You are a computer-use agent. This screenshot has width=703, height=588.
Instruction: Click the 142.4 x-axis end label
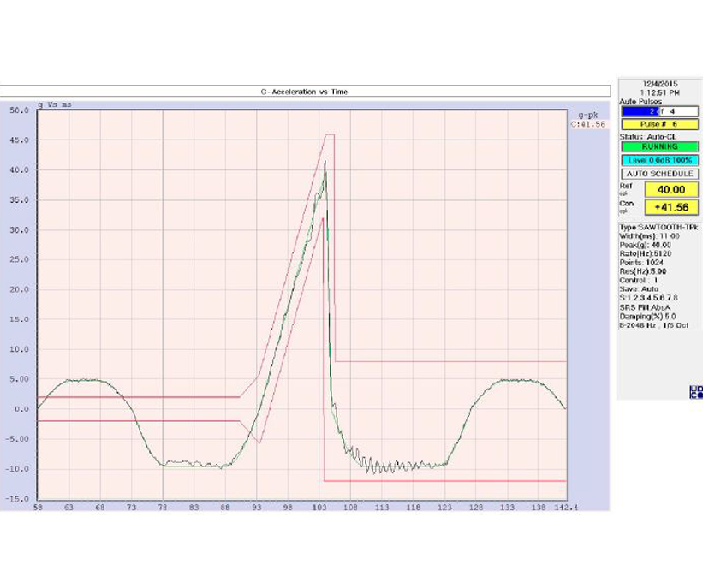click(566, 508)
